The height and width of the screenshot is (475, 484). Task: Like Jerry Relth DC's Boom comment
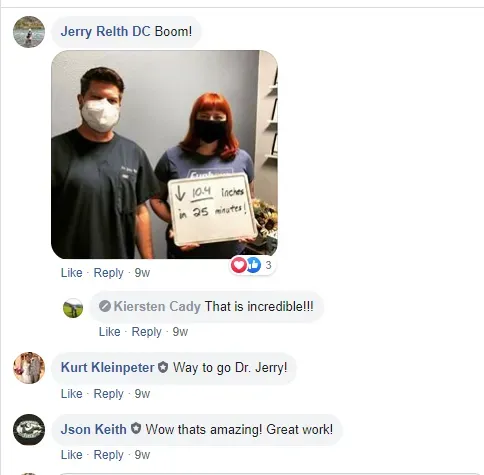point(71,273)
